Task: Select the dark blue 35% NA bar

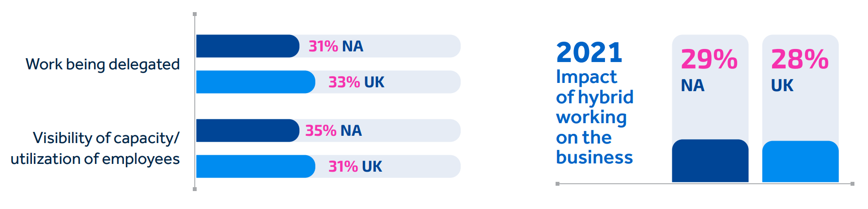Action: (248, 130)
